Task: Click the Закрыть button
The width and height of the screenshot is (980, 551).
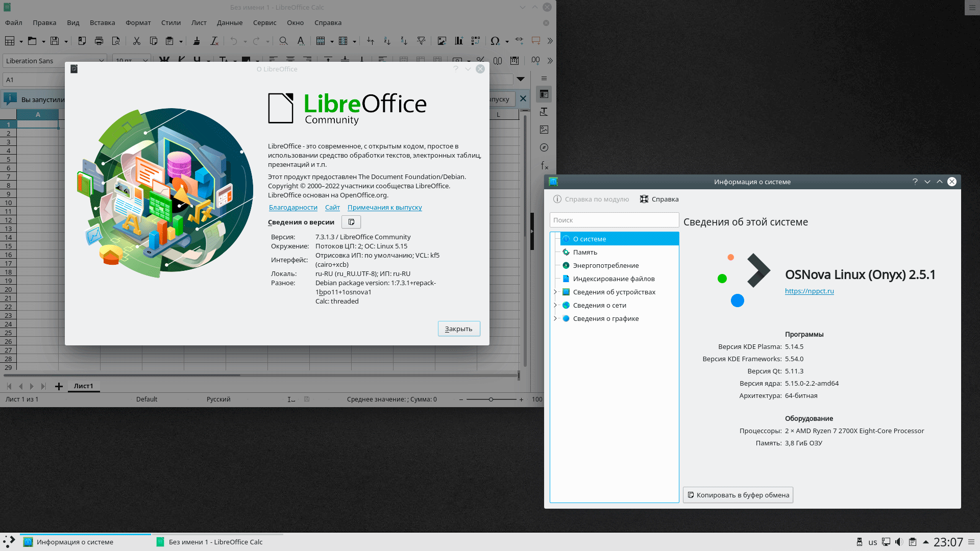Action: 458,329
